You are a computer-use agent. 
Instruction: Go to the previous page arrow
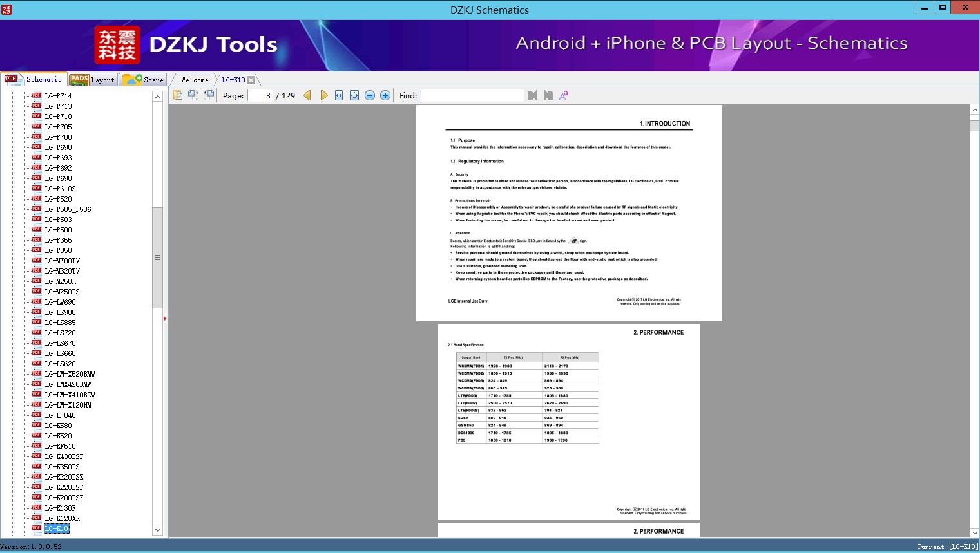click(x=307, y=95)
